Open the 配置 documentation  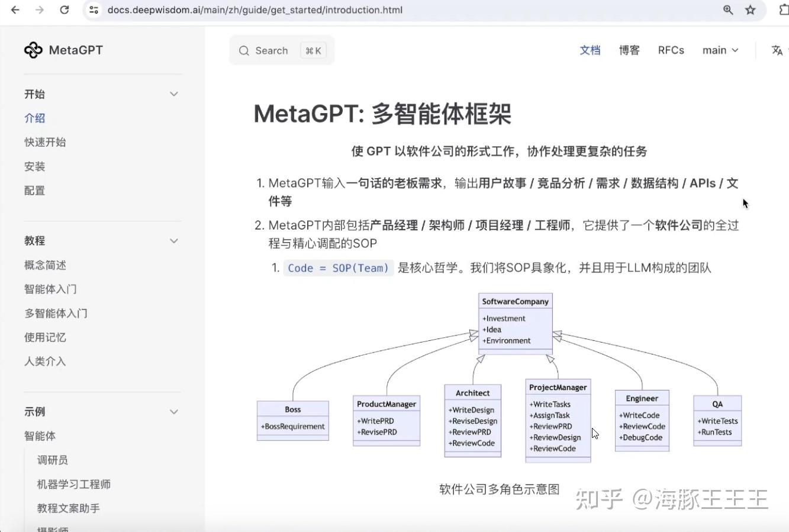[x=34, y=190]
